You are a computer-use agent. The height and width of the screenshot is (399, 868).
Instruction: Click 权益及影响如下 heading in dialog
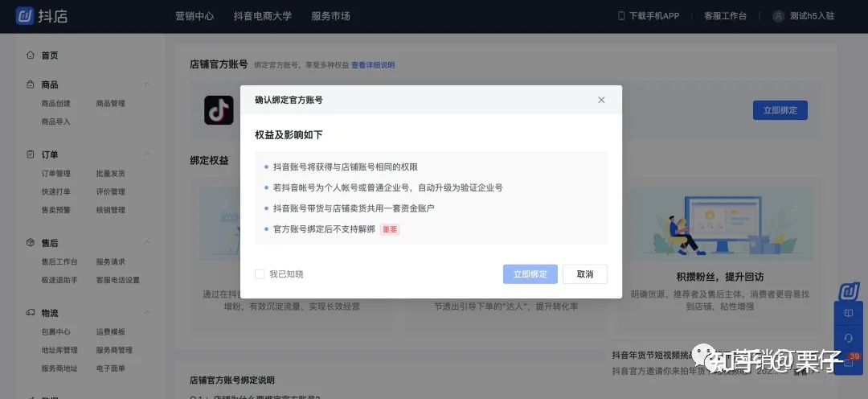click(289, 134)
